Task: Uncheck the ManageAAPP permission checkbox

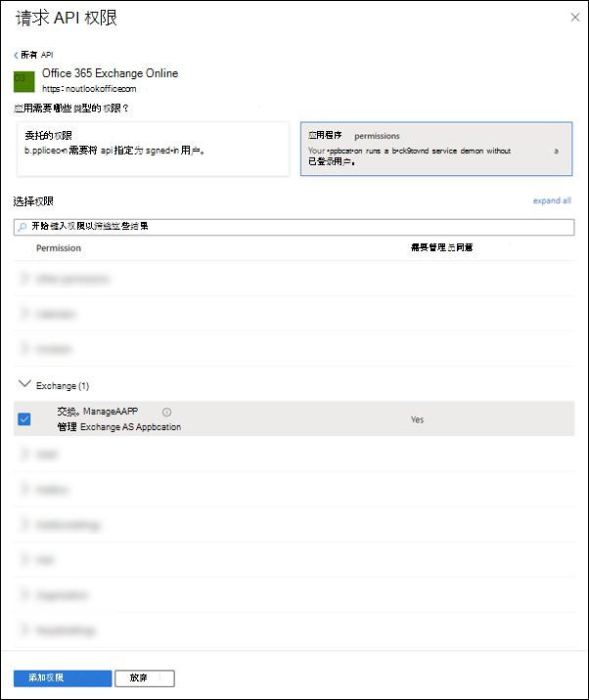Action: (24, 419)
